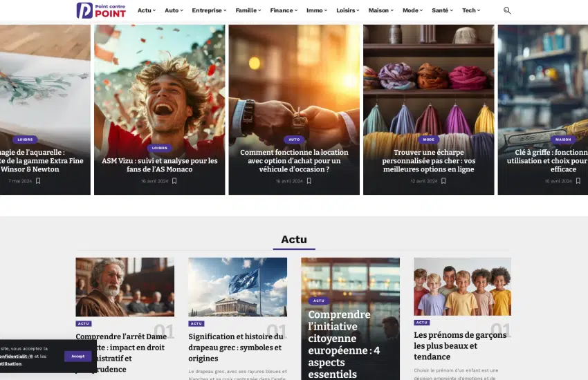Click Actu tag under boys photo
The height and width of the screenshot is (380, 588).
pyautogui.click(x=421, y=323)
